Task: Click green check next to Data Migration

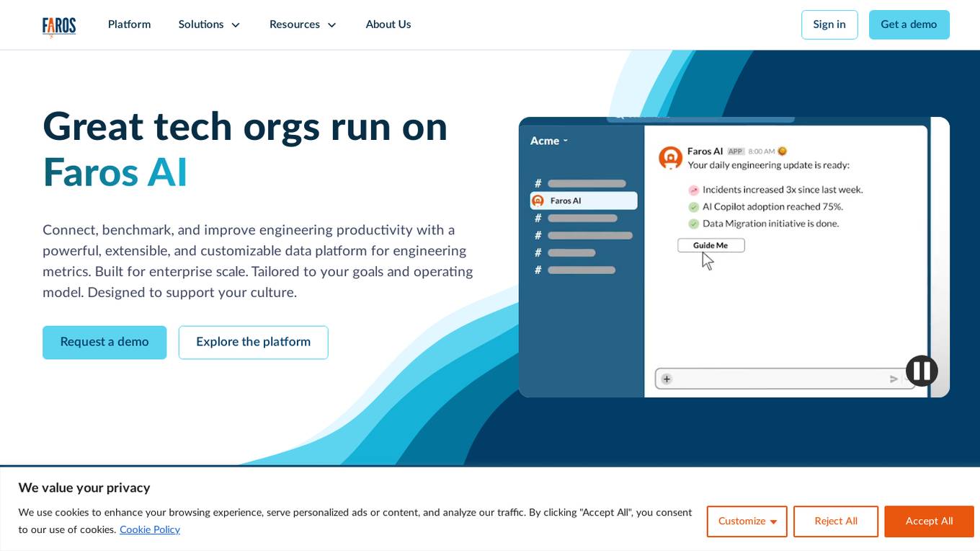Action: (694, 224)
